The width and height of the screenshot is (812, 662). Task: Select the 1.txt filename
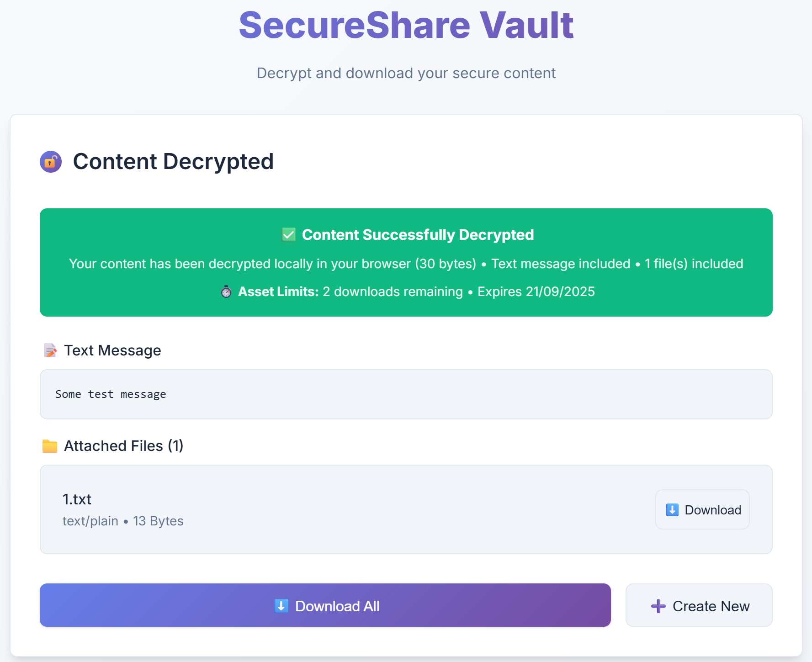[76, 499]
